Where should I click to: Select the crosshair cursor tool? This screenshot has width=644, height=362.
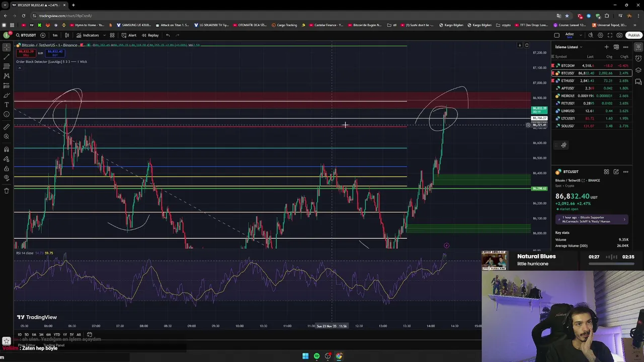7,47
